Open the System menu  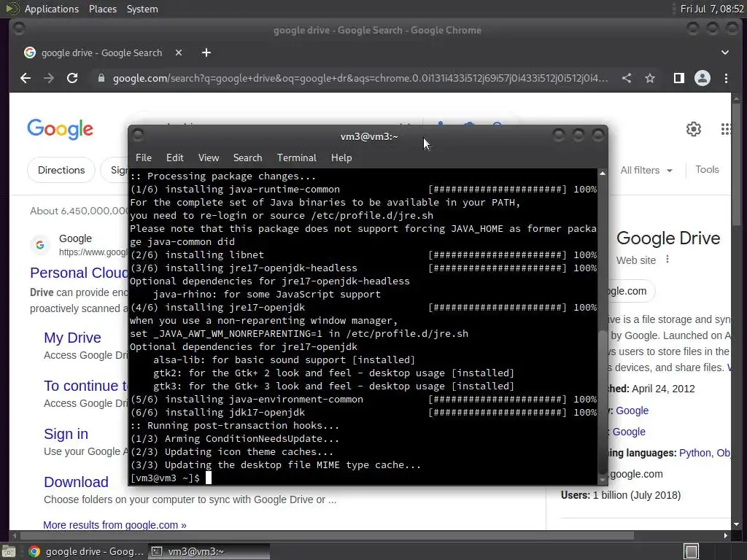(142, 9)
